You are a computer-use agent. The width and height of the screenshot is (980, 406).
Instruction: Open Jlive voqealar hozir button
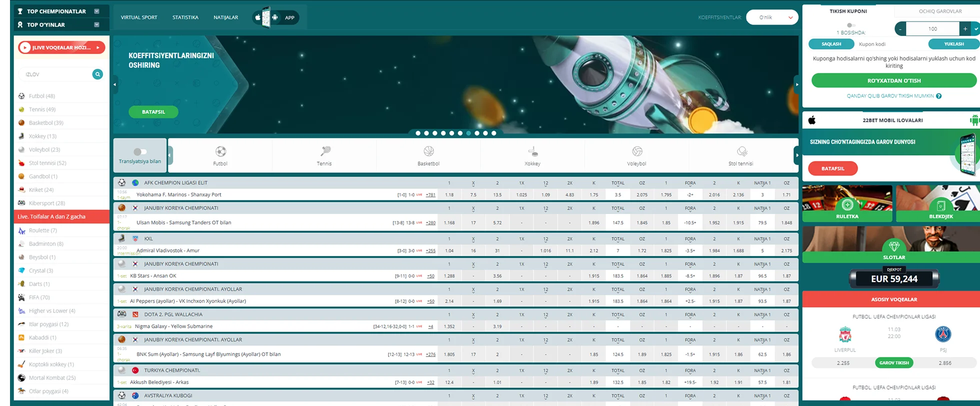coord(62,47)
